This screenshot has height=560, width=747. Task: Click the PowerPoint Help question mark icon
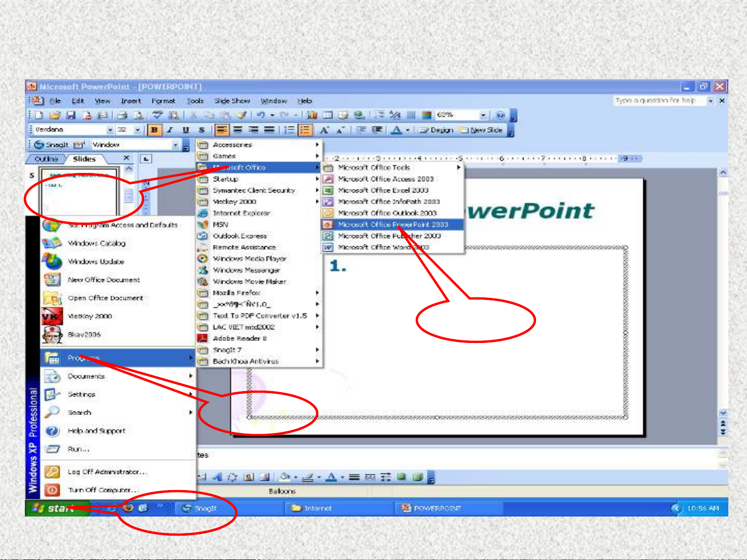pos(501,115)
